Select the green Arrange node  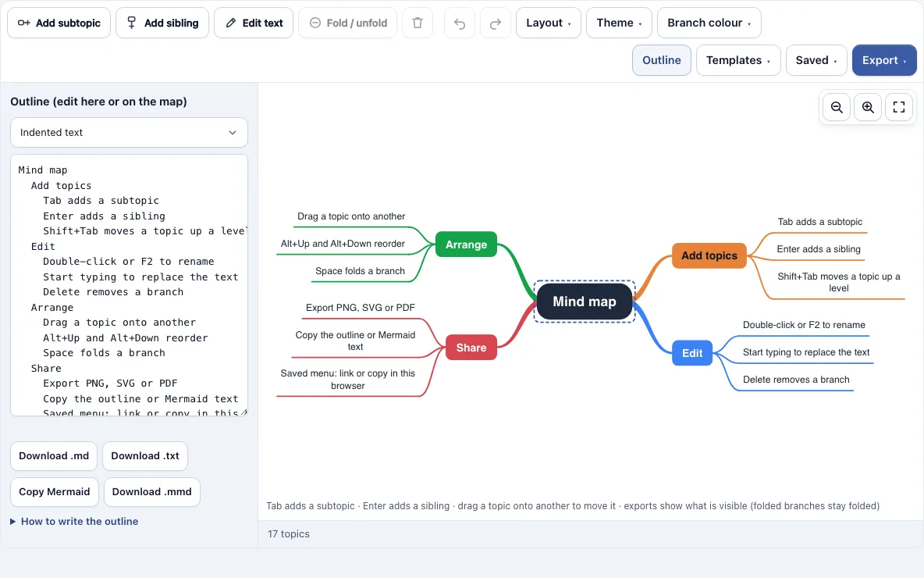(x=466, y=244)
